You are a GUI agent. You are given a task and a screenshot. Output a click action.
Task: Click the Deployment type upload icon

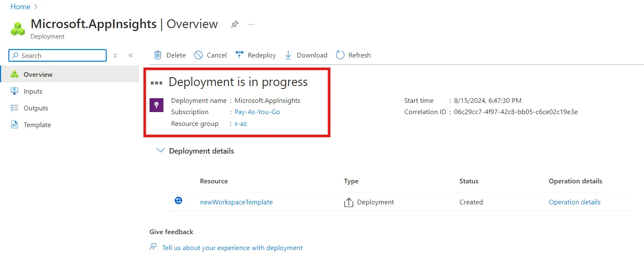click(349, 202)
